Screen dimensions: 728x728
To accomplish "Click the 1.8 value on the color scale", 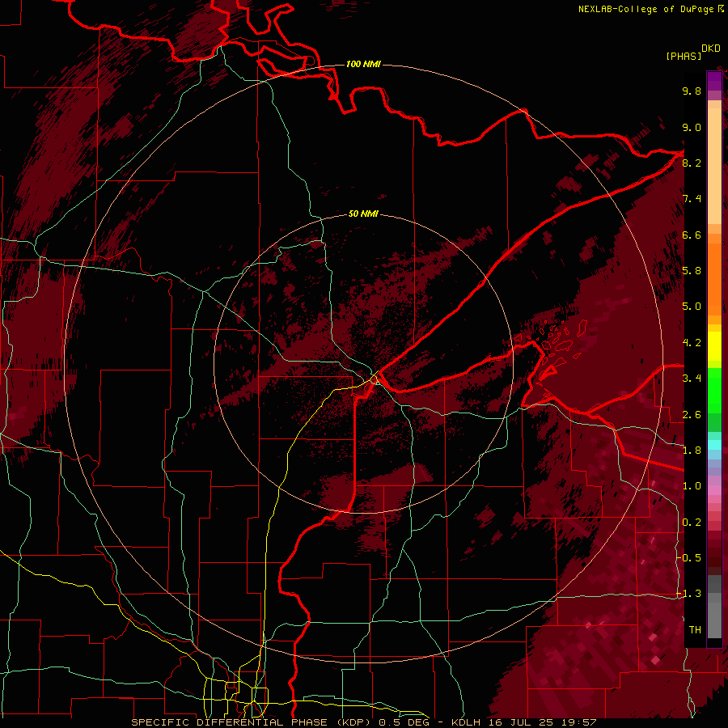I will pyautogui.click(x=692, y=451).
